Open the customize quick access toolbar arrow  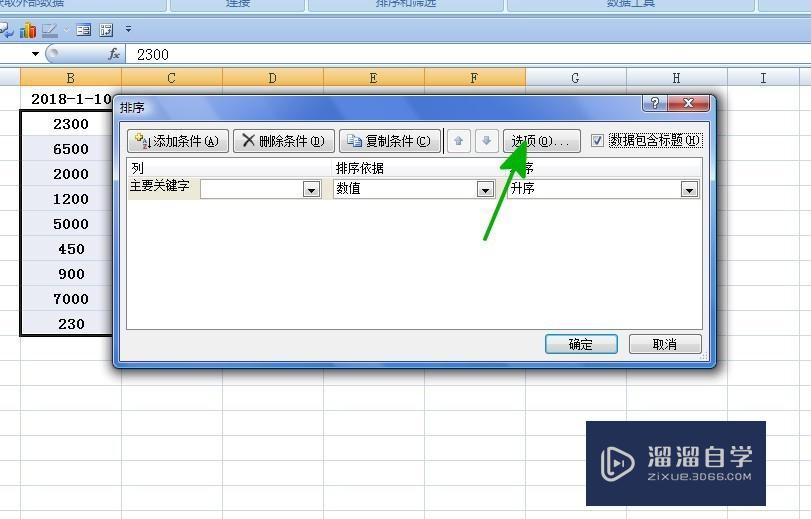pos(128,29)
